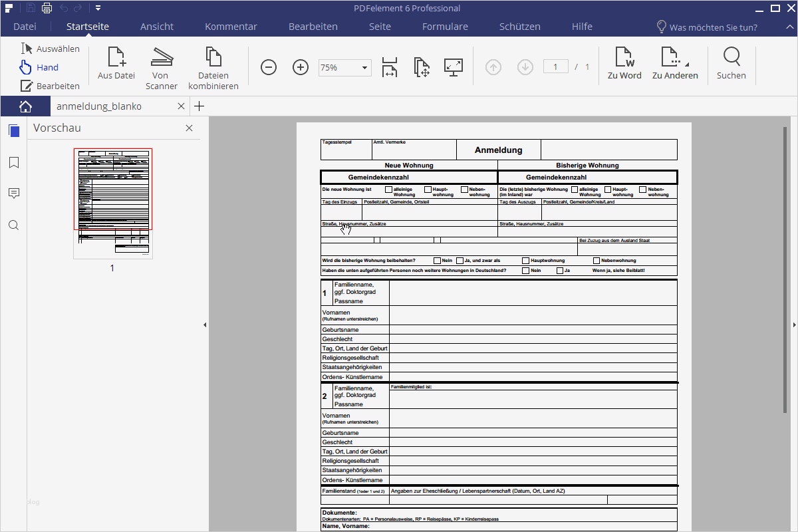Open the comments panel in sidebar
This screenshot has width=798, height=532.
pyautogui.click(x=14, y=194)
